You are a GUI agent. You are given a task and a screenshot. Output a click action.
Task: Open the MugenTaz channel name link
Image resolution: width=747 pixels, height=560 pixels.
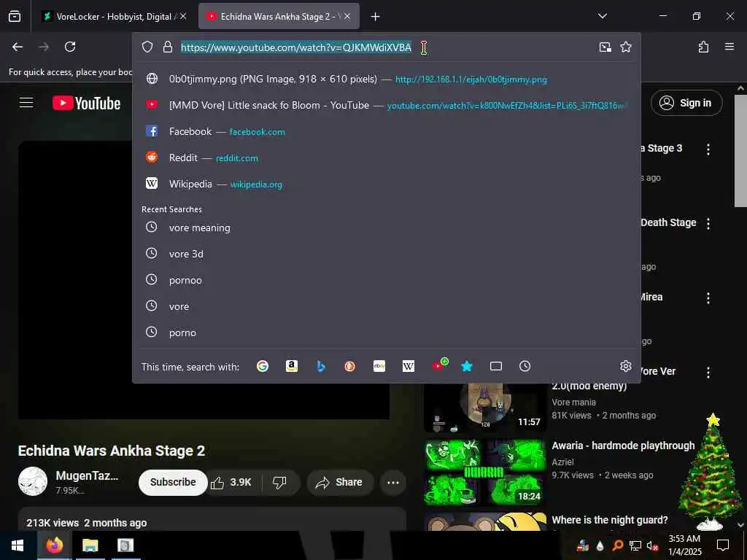click(x=87, y=475)
